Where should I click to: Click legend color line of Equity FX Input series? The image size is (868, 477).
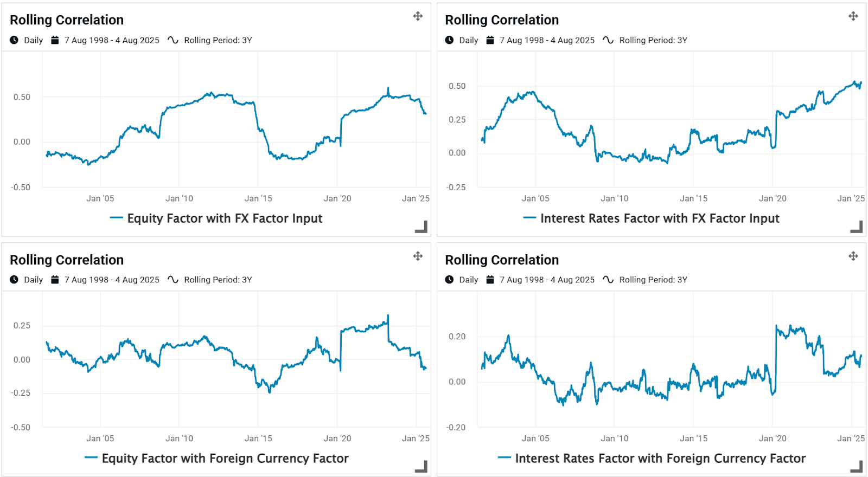pos(116,218)
